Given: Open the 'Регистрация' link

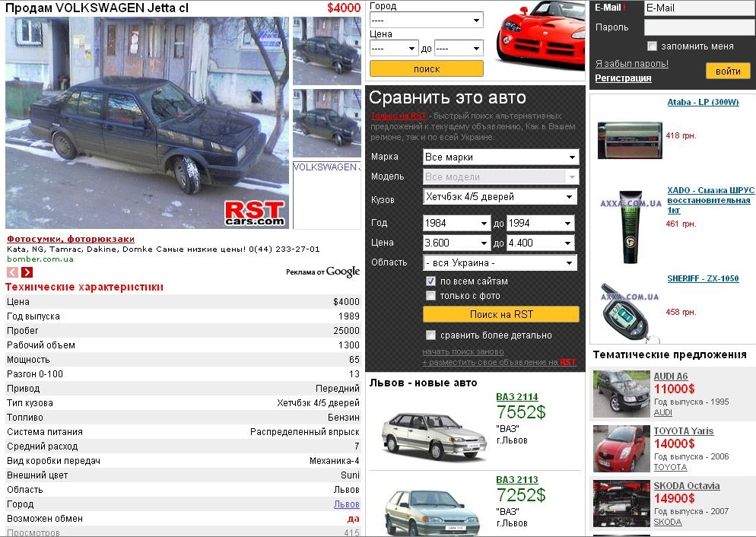Looking at the screenshot, I should click(x=623, y=78).
